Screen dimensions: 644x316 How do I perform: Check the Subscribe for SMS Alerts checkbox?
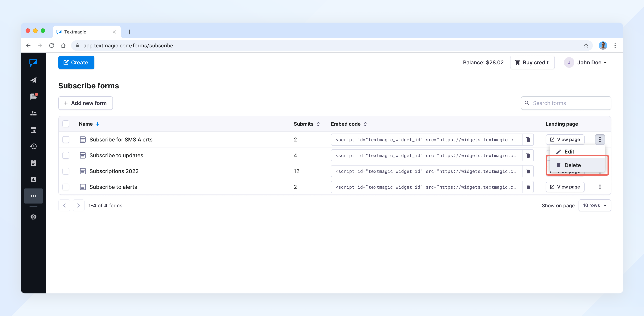[66, 140]
